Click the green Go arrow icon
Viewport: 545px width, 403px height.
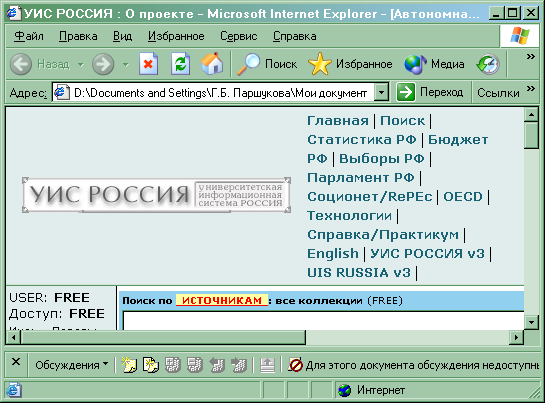406,92
